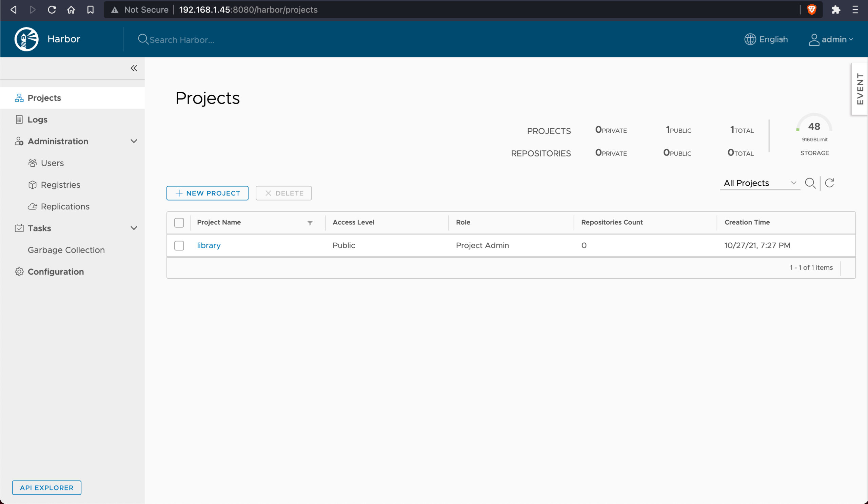Open browser home page icon
868x504 pixels.
tap(71, 10)
